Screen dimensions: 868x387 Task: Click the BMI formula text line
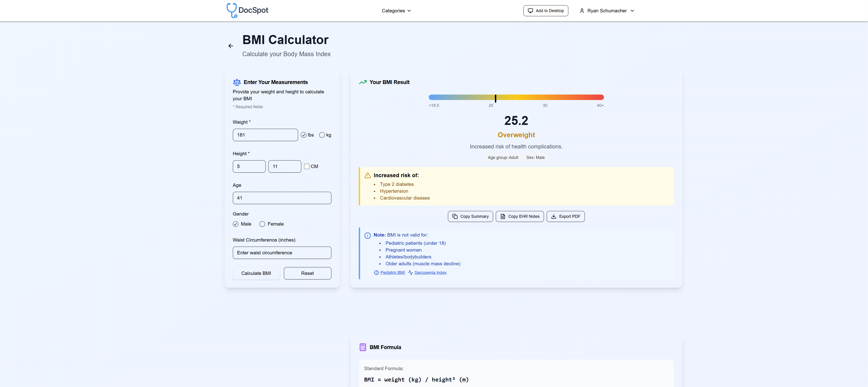click(x=416, y=379)
